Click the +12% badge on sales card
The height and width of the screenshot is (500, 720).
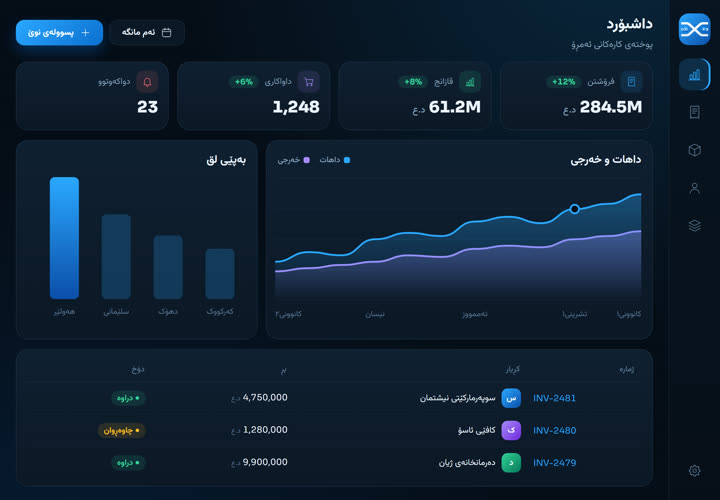[563, 82]
